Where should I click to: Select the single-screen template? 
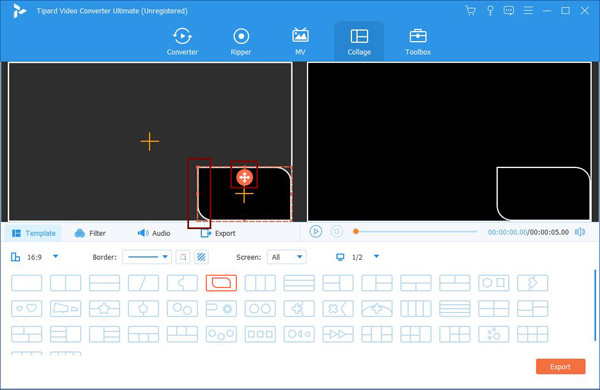tap(27, 283)
